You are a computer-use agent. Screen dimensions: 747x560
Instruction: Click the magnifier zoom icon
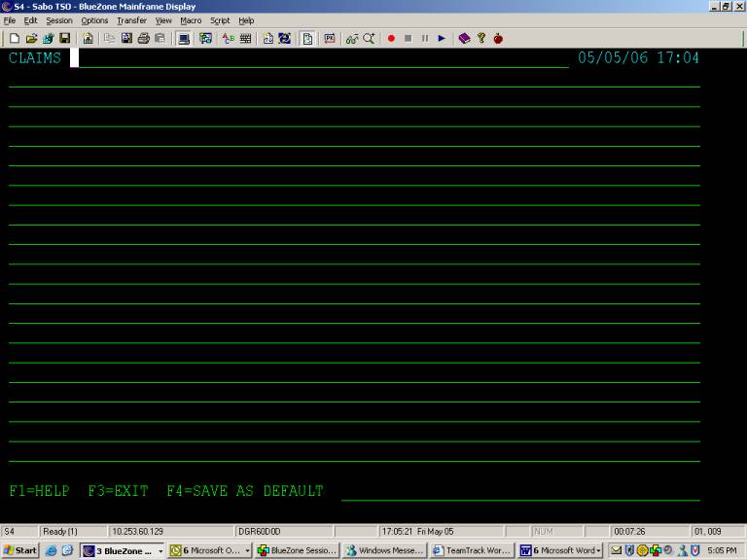click(370, 39)
